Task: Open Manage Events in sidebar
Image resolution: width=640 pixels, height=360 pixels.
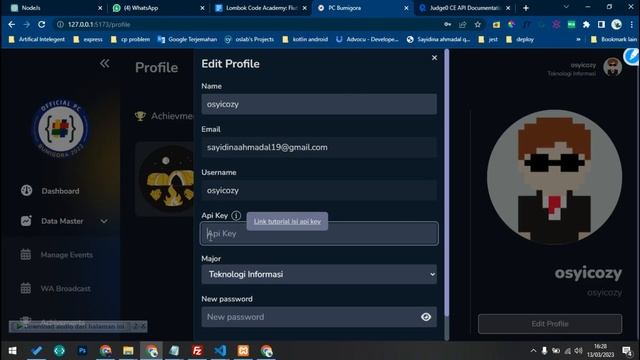Action: click(67, 255)
